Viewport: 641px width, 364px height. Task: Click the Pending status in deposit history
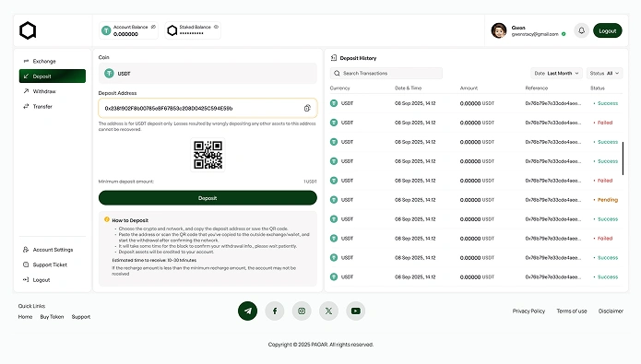[606, 200]
